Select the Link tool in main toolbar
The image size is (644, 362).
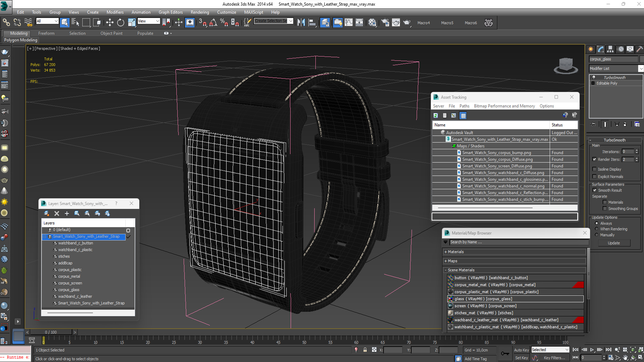click(6, 22)
